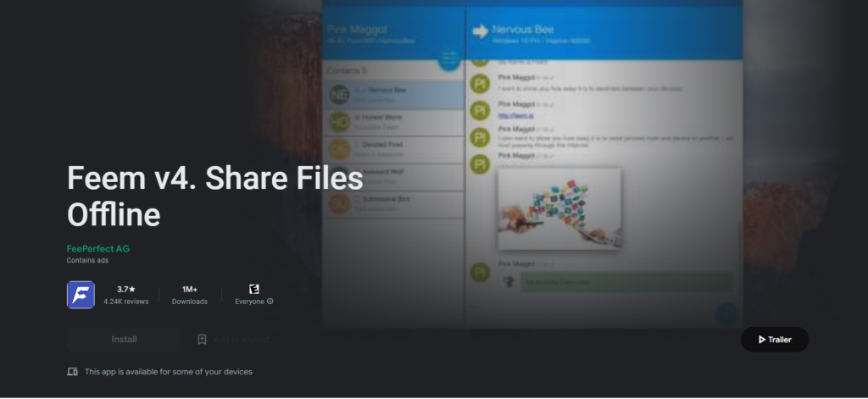868x399 pixels.
Task: Click the Feem v4. Share Files Offline title
Action: [214, 196]
